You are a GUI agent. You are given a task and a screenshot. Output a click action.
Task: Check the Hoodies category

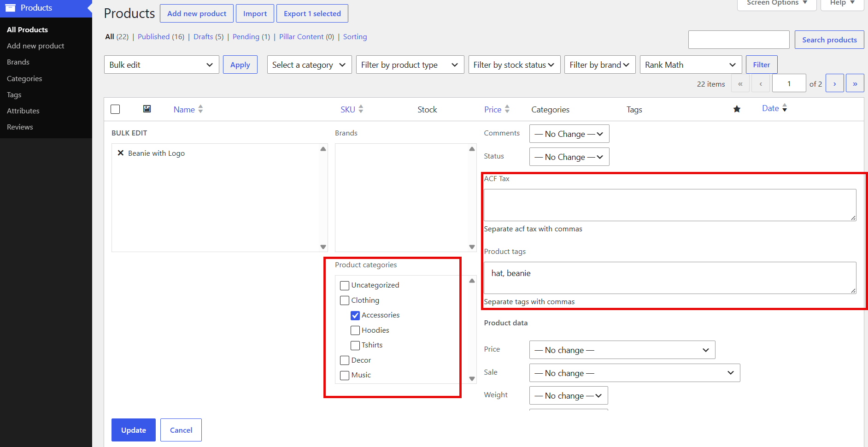tap(355, 330)
